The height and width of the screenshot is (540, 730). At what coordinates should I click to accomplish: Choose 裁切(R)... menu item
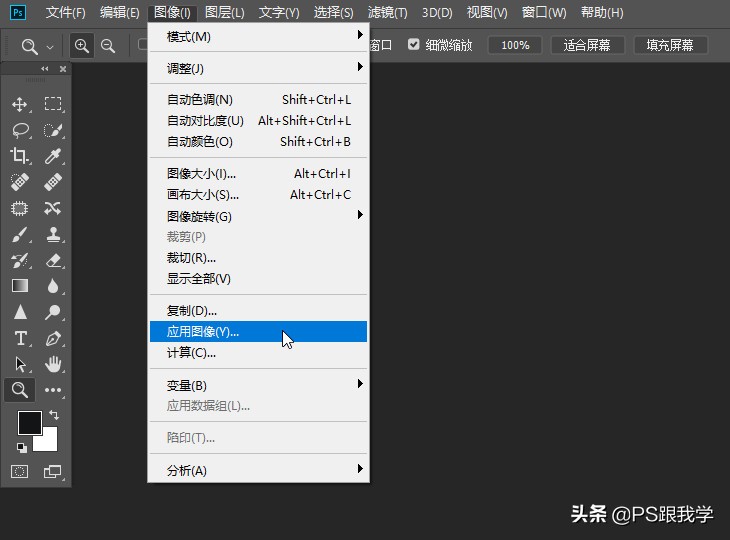pos(258,257)
